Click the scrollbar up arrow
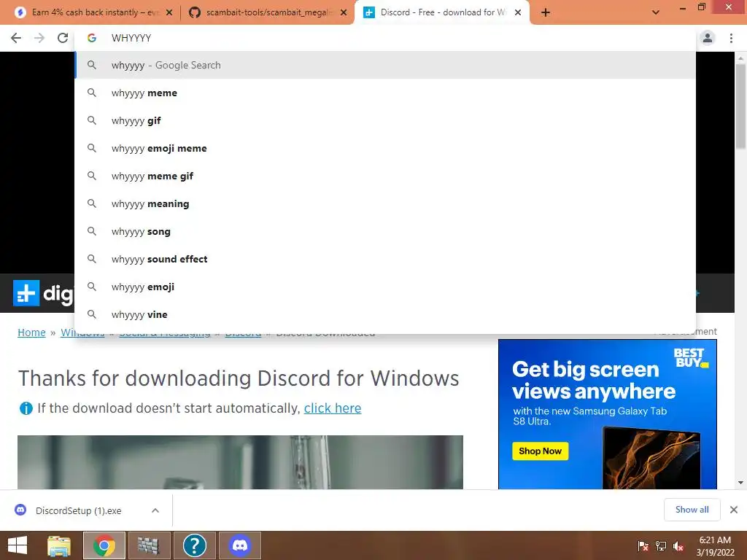This screenshot has width=747, height=560. coord(740,58)
